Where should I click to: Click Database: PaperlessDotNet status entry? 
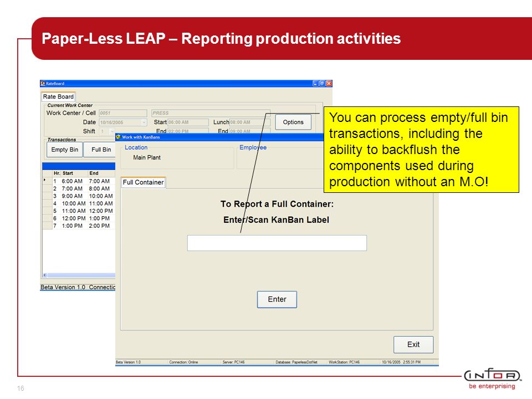[x=296, y=362]
